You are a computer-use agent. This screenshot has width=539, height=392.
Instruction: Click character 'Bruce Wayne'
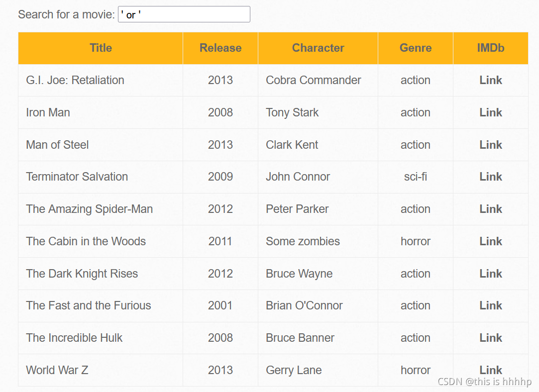(299, 274)
